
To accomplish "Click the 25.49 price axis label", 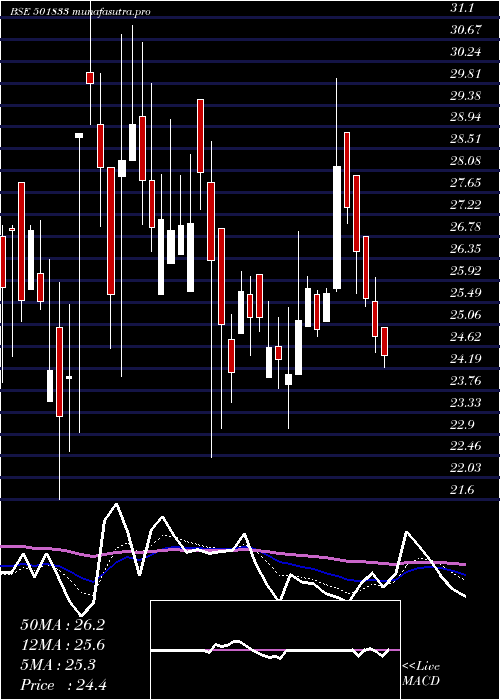I will click(467, 292).
